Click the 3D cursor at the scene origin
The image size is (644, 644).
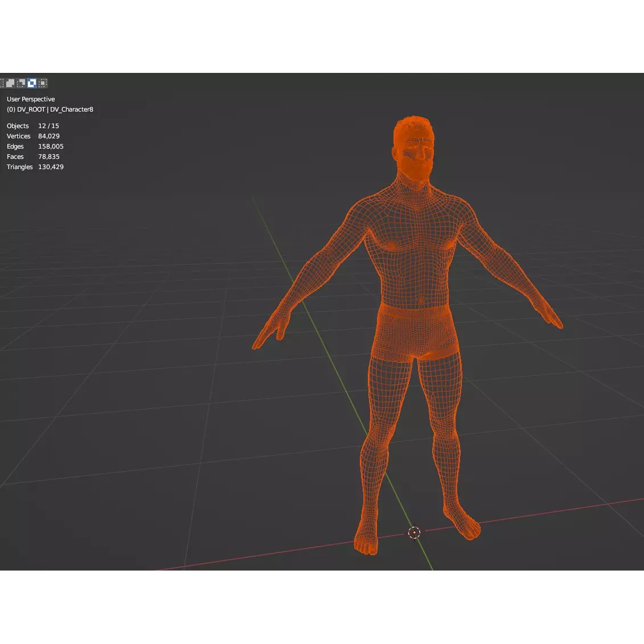coord(415,532)
